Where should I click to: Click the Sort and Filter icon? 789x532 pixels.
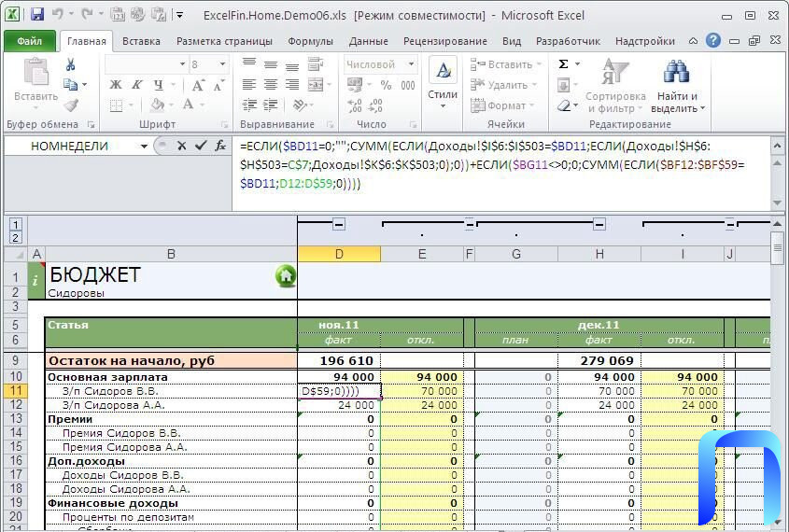pyautogui.click(x=614, y=74)
